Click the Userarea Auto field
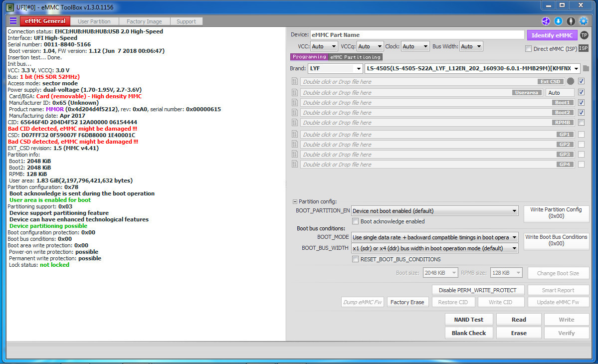The width and height of the screenshot is (598, 364). click(x=560, y=93)
